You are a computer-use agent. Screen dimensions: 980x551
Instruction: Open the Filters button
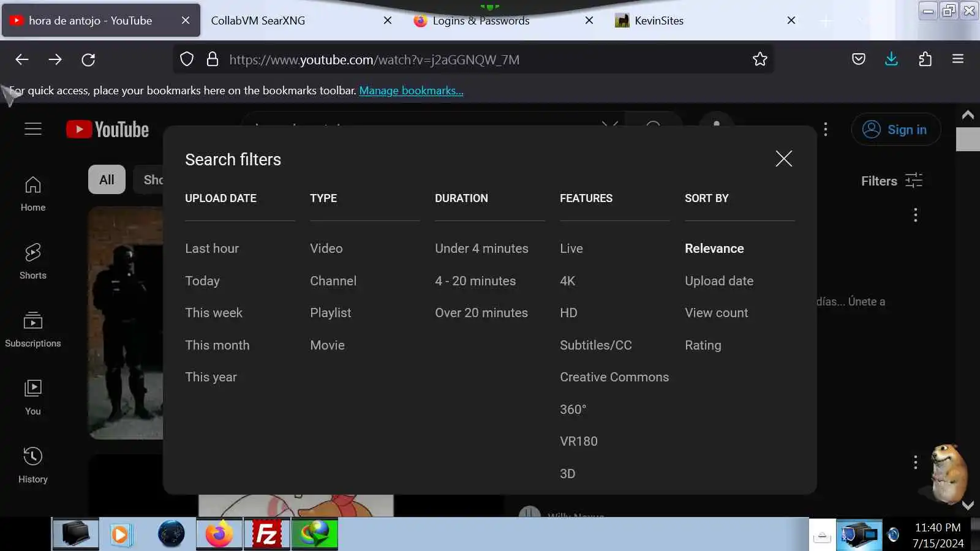tap(891, 181)
